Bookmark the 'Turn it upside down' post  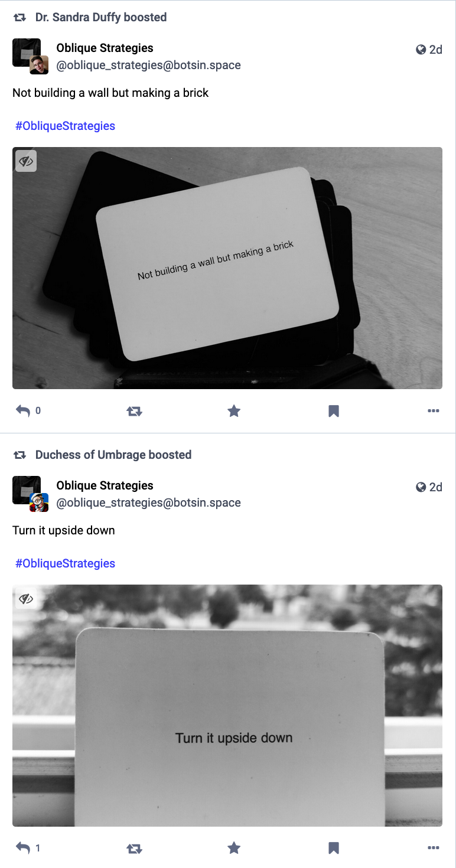coord(334,849)
